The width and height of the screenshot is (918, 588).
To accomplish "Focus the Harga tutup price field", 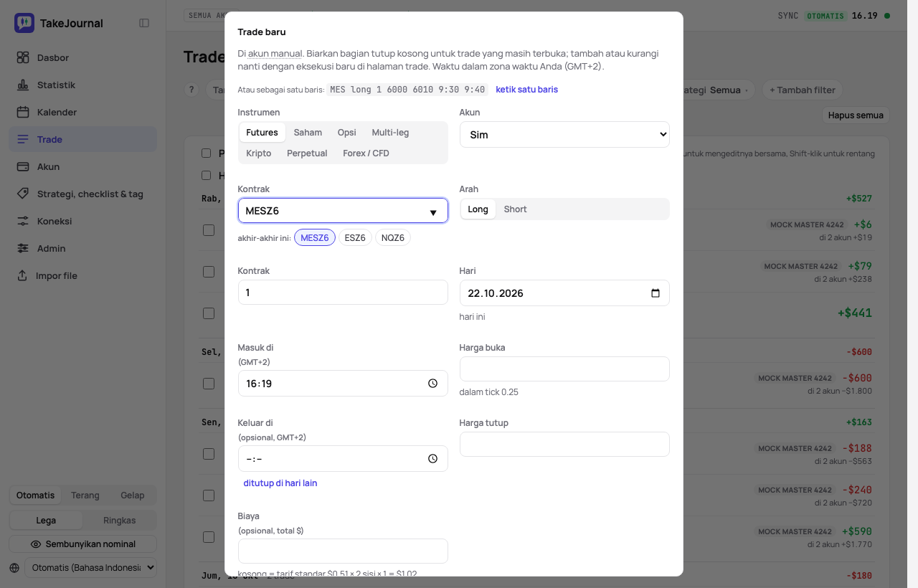I will tap(564, 445).
